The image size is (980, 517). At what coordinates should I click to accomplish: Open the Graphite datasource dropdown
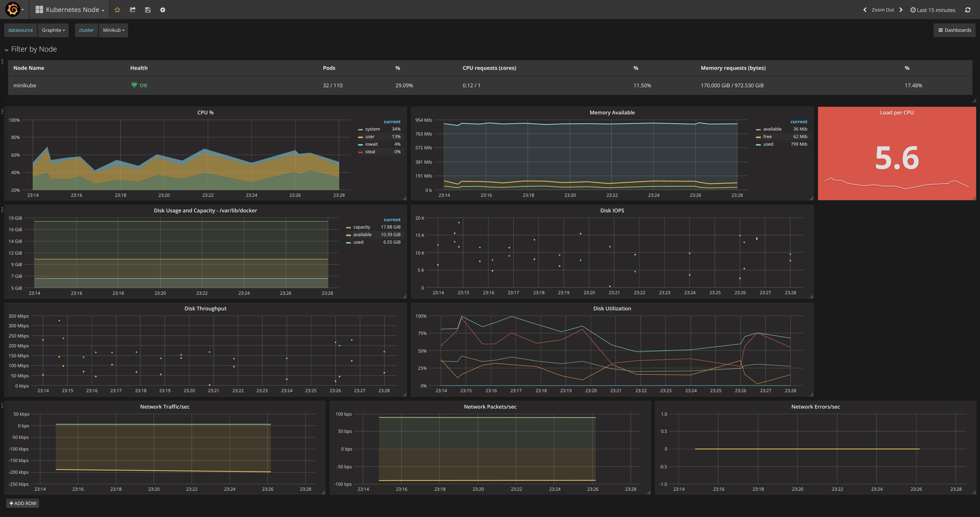[x=53, y=30]
